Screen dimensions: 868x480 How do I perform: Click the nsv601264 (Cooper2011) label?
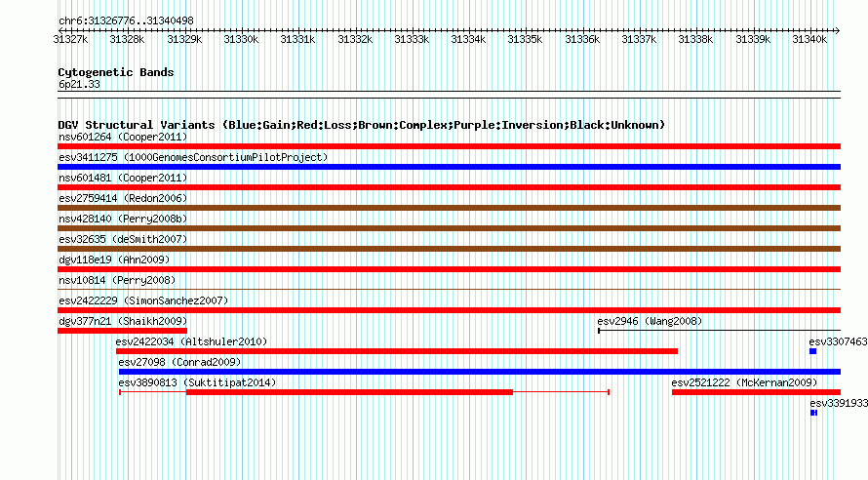tap(123, 137)
